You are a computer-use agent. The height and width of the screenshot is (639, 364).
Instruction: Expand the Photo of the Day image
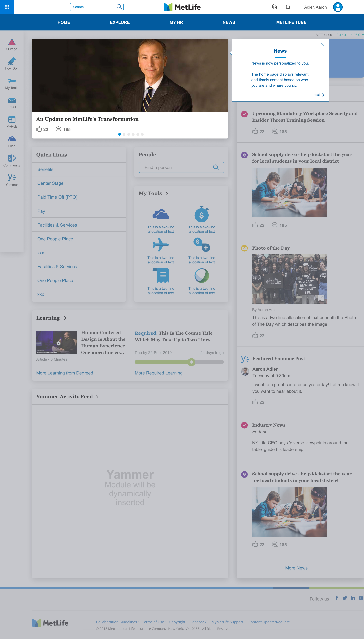(321, 298)
